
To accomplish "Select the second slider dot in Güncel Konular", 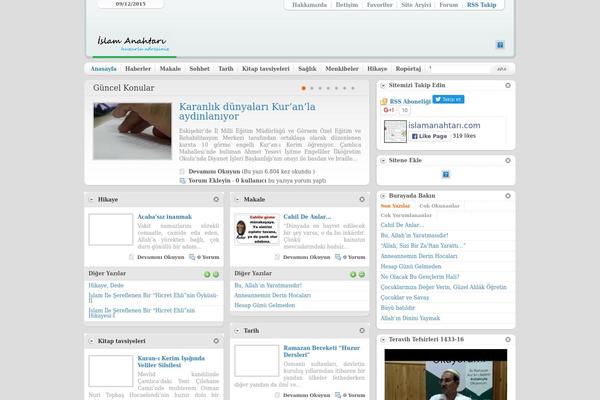I will coord(312,88).
